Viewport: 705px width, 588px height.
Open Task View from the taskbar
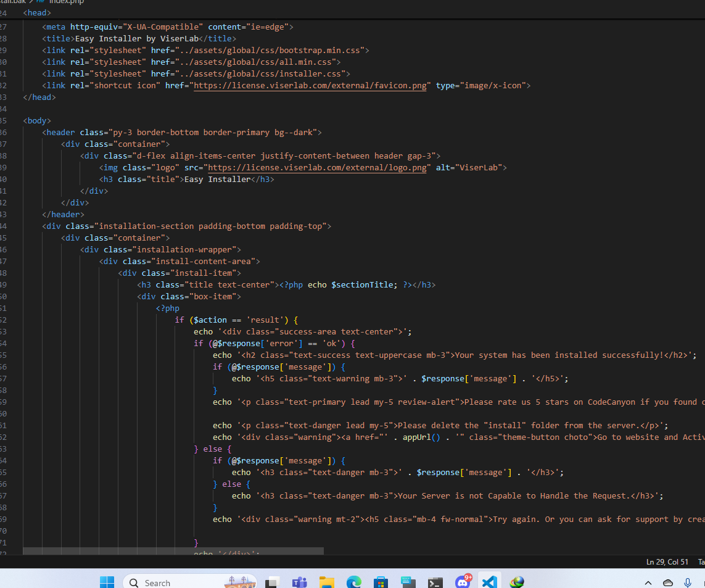coord(272,582)
